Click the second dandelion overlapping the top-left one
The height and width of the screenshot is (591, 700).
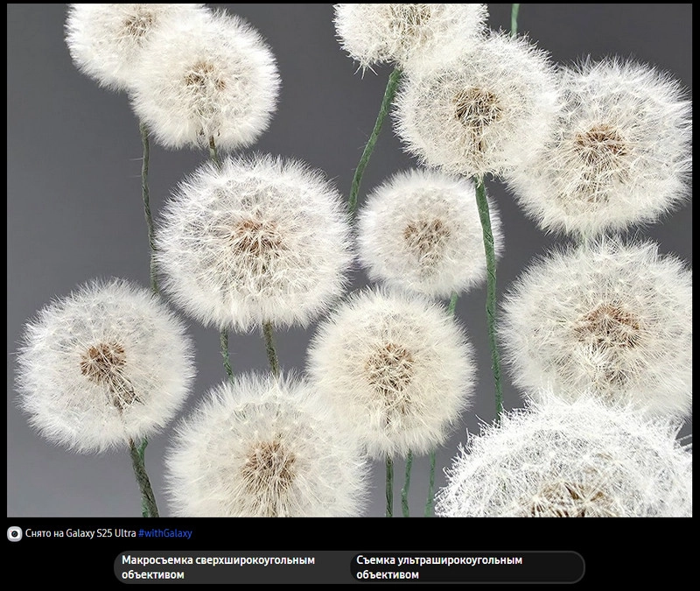[x=206, y=83]
